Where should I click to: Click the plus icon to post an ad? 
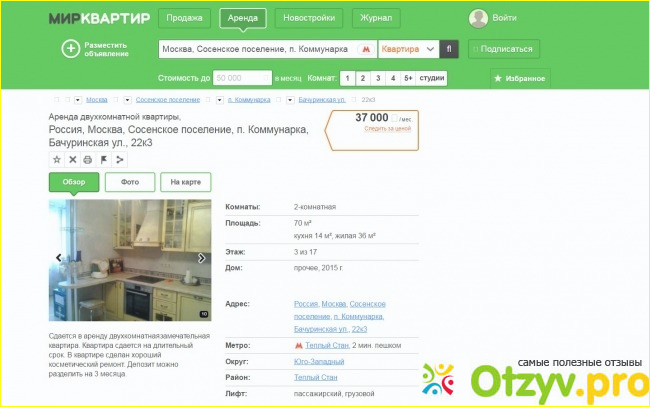[70, 49]
